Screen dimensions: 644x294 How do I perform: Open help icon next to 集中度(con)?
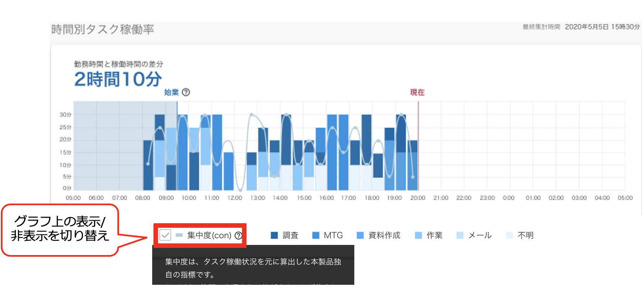[x=239, y=235]
